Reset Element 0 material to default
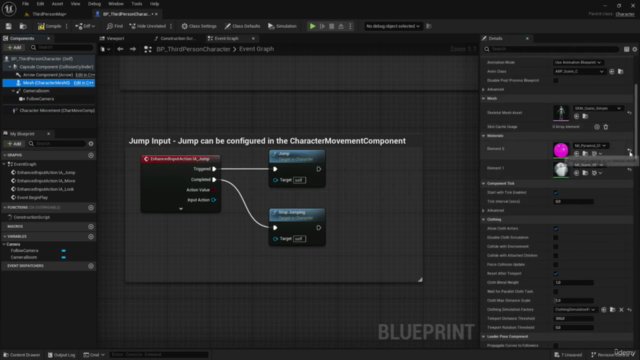Screen dimensions: 640x360 tap(629, 150)
